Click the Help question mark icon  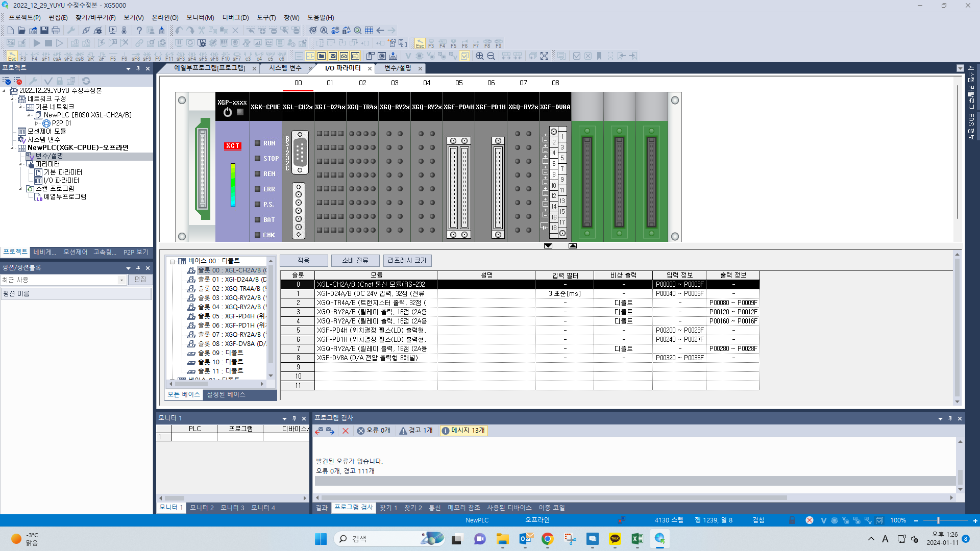coord(139,31)
